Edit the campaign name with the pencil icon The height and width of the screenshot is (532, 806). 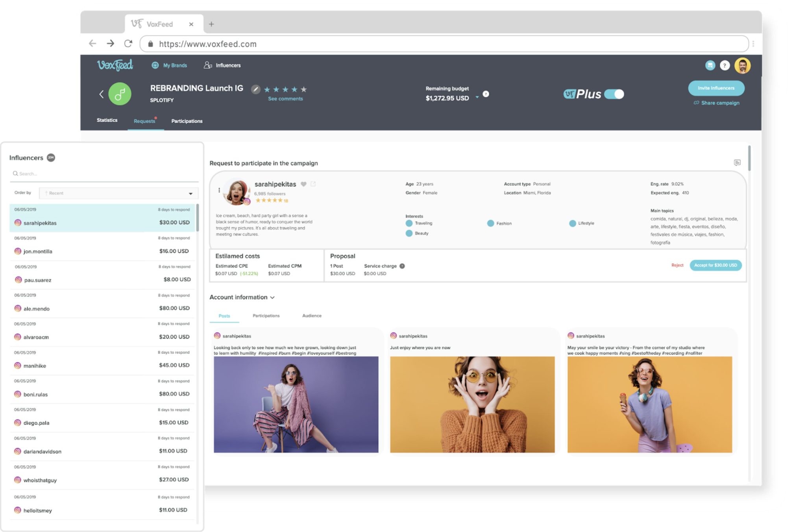(256, 89)
